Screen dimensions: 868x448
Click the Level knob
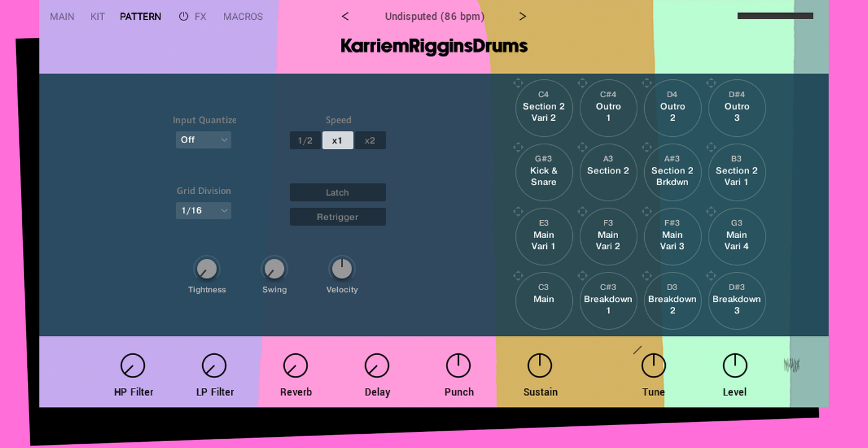click(x=735, y=366)
